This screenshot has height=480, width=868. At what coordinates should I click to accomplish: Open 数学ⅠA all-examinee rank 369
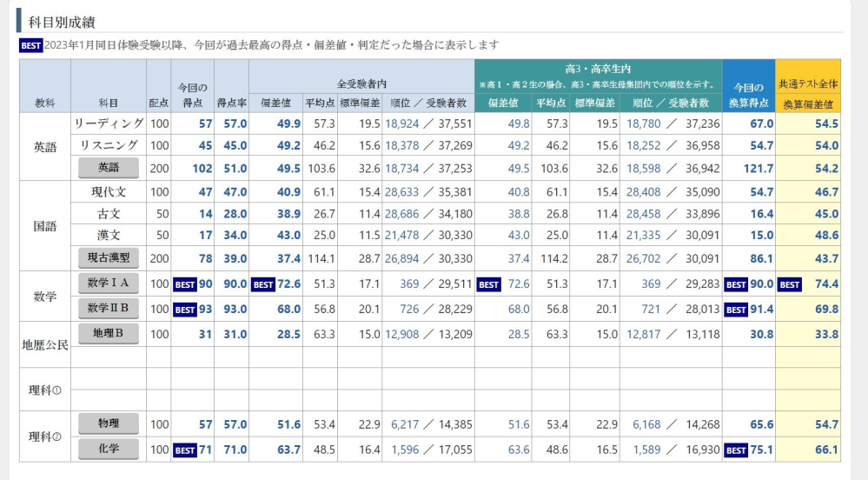(409, 283)
